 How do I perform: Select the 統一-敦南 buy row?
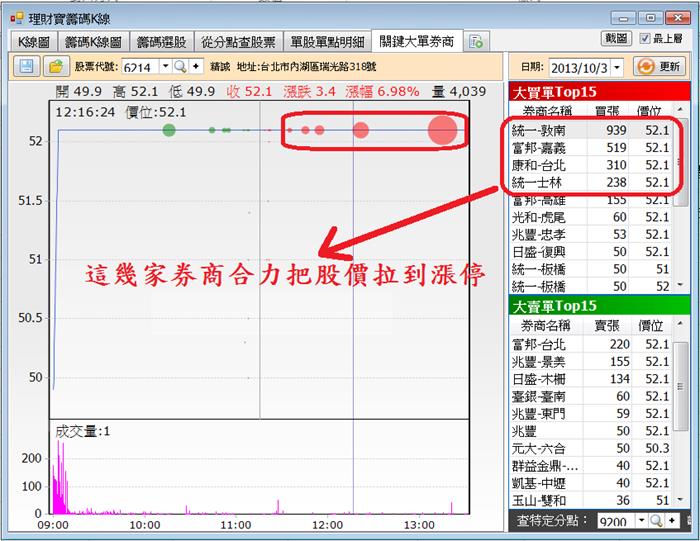[x=591, y=130]
